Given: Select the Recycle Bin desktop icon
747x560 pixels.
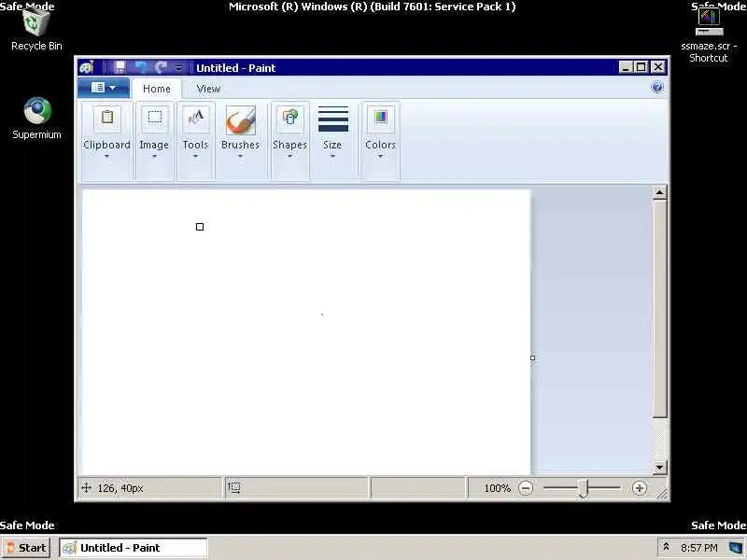Looking at the screenshot, I should (36, 28).
